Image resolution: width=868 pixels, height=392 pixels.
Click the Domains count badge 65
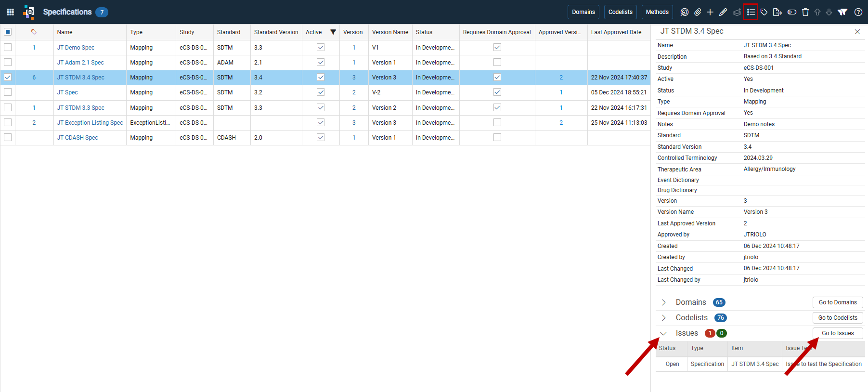(719, 302)
